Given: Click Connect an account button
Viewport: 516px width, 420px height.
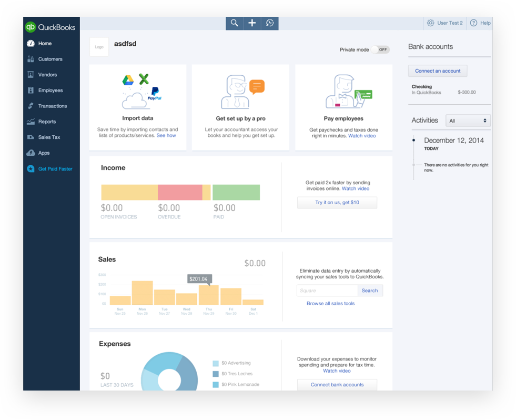Looking at the screenshot, I should coord(437,71).
